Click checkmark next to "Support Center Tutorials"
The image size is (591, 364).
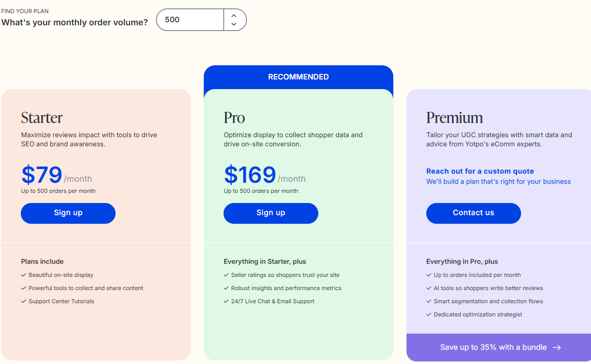pyautogui.click(x=23, y=301)
